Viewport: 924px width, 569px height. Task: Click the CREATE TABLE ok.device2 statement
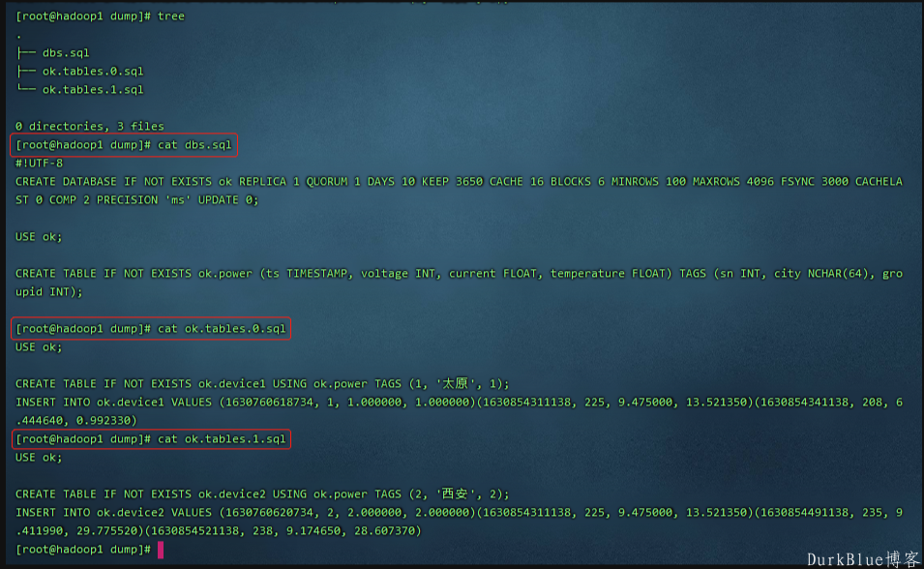[x=262, y=494]
